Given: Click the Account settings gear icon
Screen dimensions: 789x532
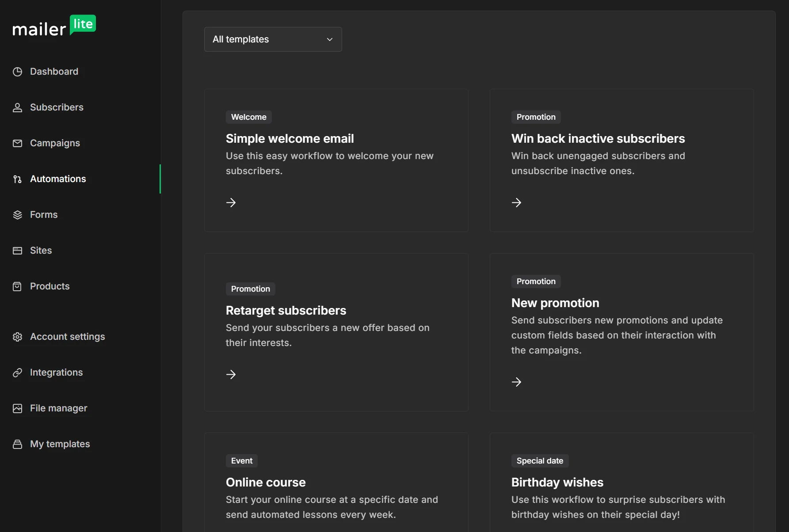Looking at the screenshot, I should click(x=17, y=337).
